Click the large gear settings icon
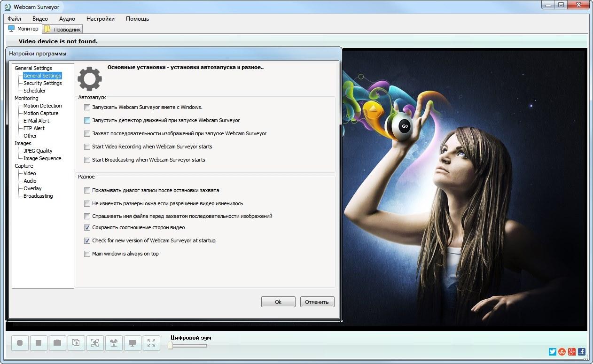593x364 pixels. coord(90,79)
